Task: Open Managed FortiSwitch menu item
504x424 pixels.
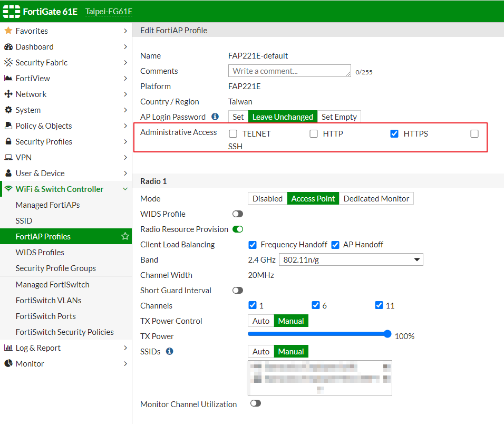Action: pos(66,284)
